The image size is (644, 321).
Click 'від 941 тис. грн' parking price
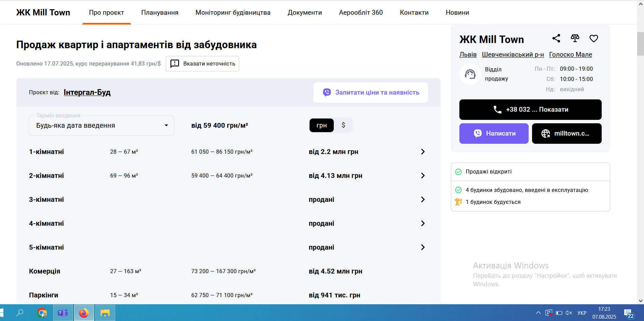[x=334, y=295]
